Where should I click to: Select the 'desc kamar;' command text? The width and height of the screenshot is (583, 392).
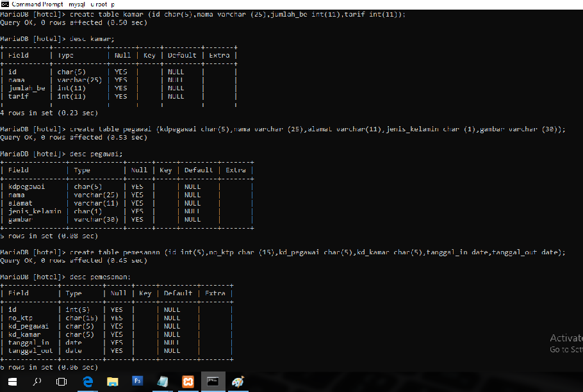tap(92, 38)
